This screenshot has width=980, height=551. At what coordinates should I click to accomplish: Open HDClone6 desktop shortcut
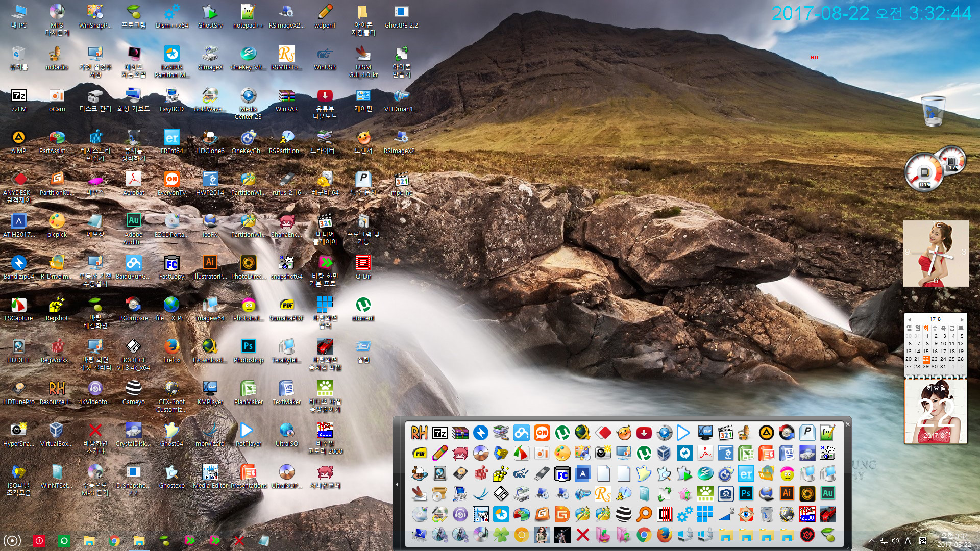[x=210, y=142]
